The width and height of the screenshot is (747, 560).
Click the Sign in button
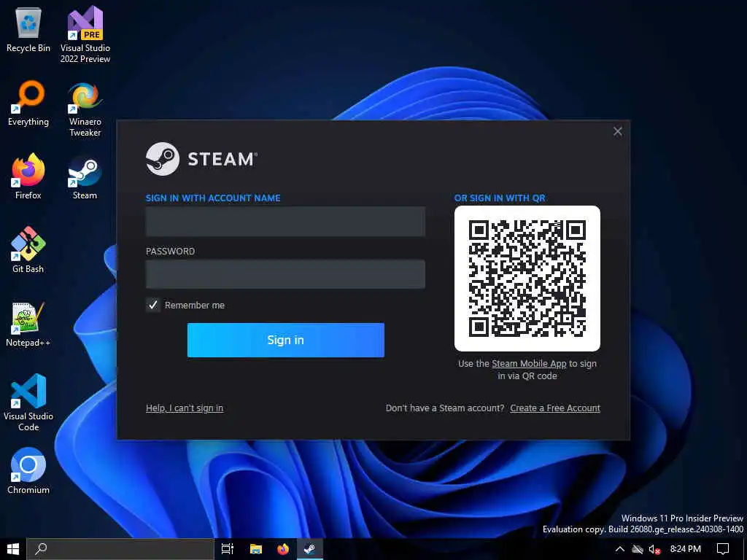[x=285, y=340]
